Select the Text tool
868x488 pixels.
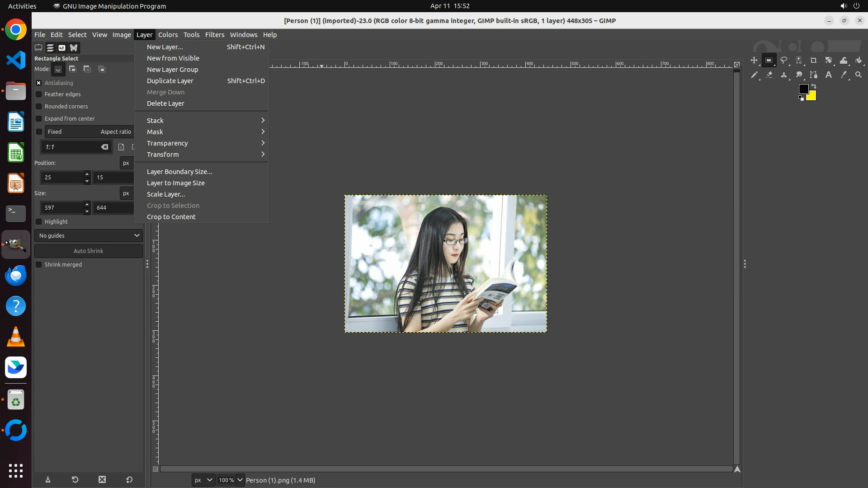coord(829,75)
